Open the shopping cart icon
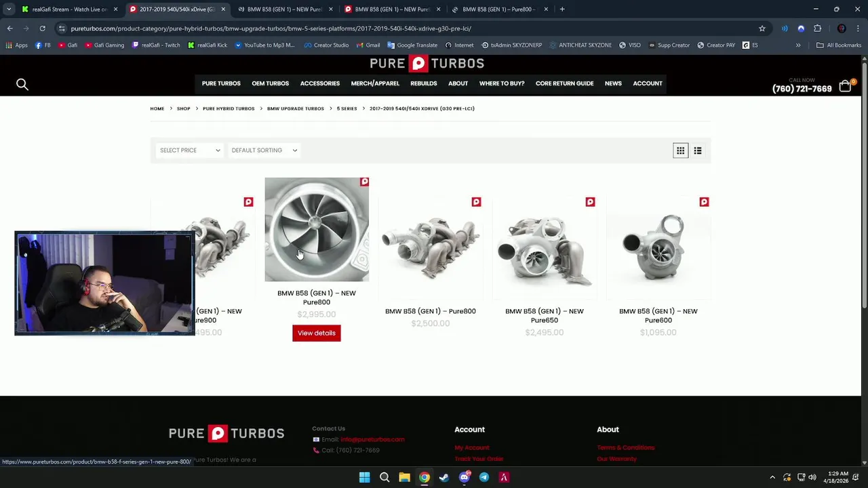Image resolution: width=868 pixels, height=488 pixels. point(845,86)
